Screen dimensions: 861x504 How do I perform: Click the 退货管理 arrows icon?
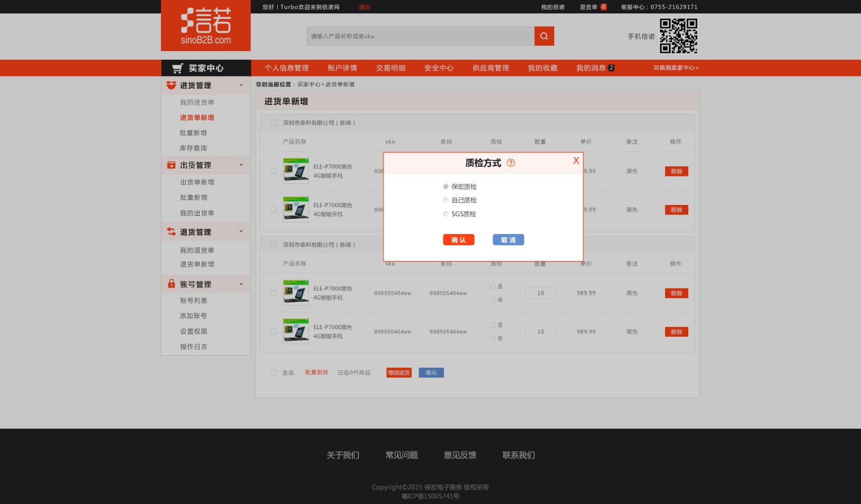171,232
